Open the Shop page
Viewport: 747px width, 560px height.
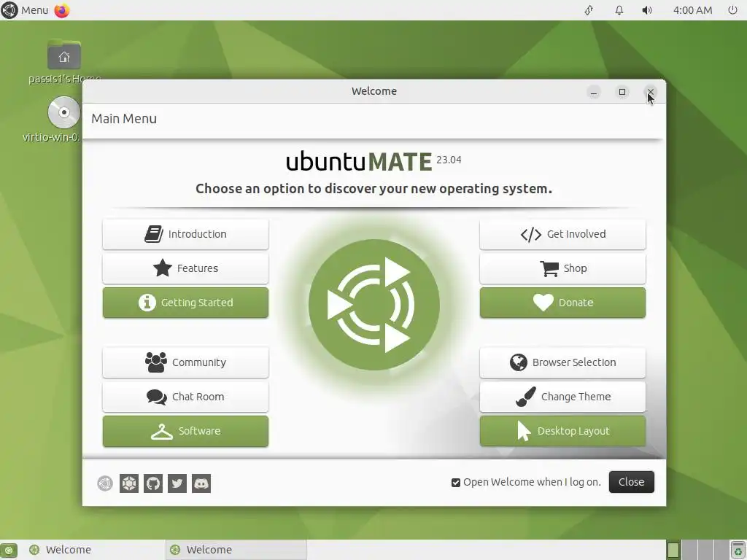pyautogui.click(x=562, y=268)
